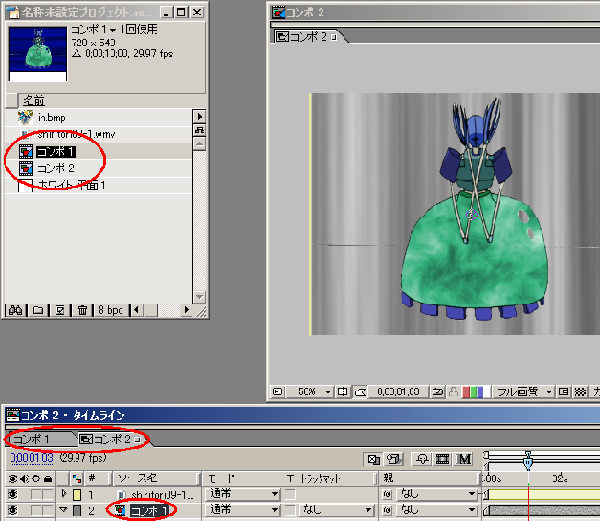Image resolution: width=601 pixels, height=521 pixels.
Task: Click the new composition icon in Project panel
Action: pyautogui.click(x=60, y=310)
